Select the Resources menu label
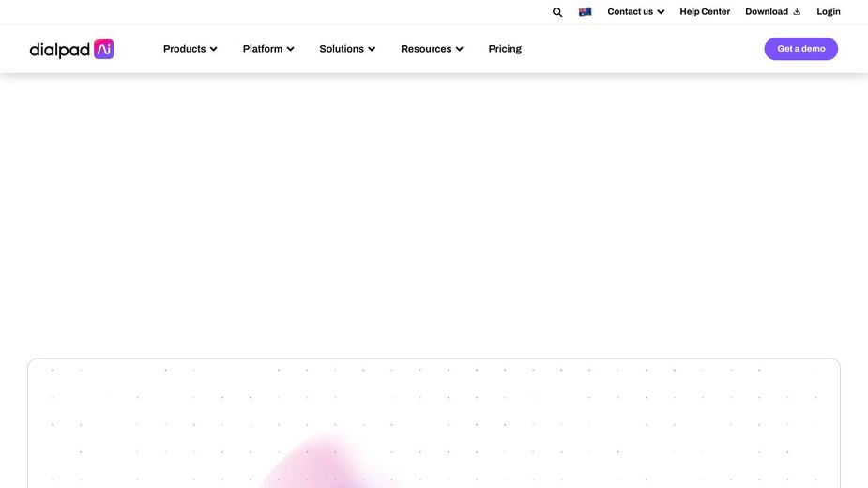 (x=426, y=49)
